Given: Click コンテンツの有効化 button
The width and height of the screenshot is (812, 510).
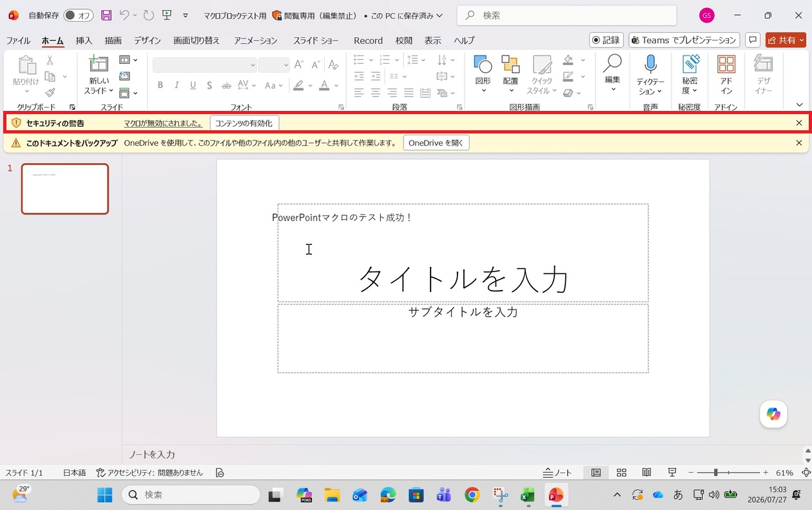Looking at the screenshot, I should [244, 123].
